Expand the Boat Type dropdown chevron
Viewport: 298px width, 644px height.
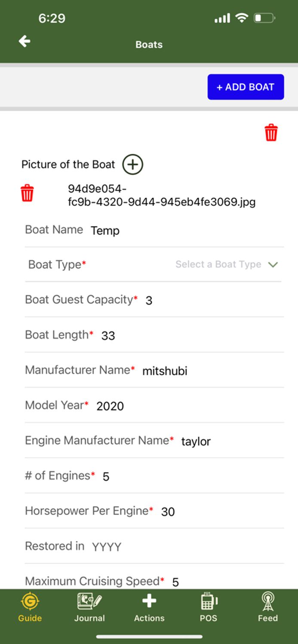click(273, 264)
